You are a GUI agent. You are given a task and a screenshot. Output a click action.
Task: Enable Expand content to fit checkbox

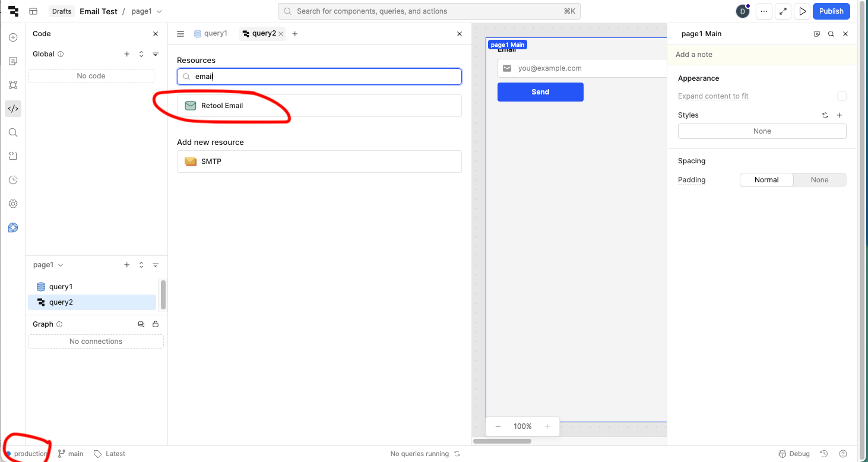pos(841,96)
